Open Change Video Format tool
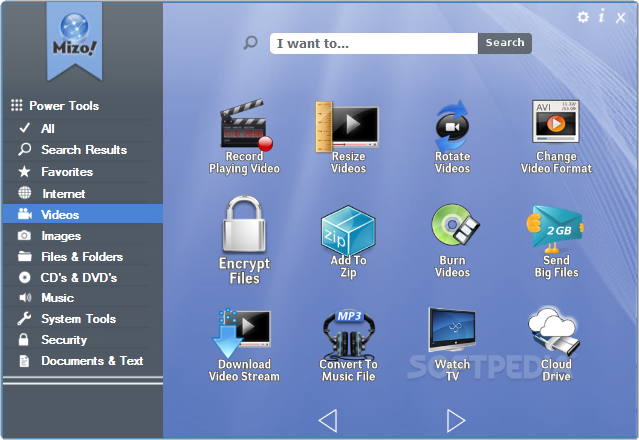This screenshot has height=440, width=639. (x=556, y=136)
